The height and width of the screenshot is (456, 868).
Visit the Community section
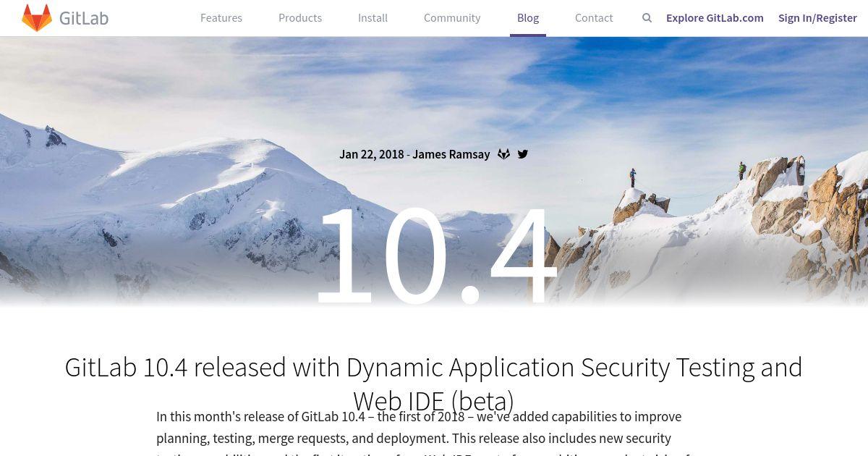[x=452, y=18]
